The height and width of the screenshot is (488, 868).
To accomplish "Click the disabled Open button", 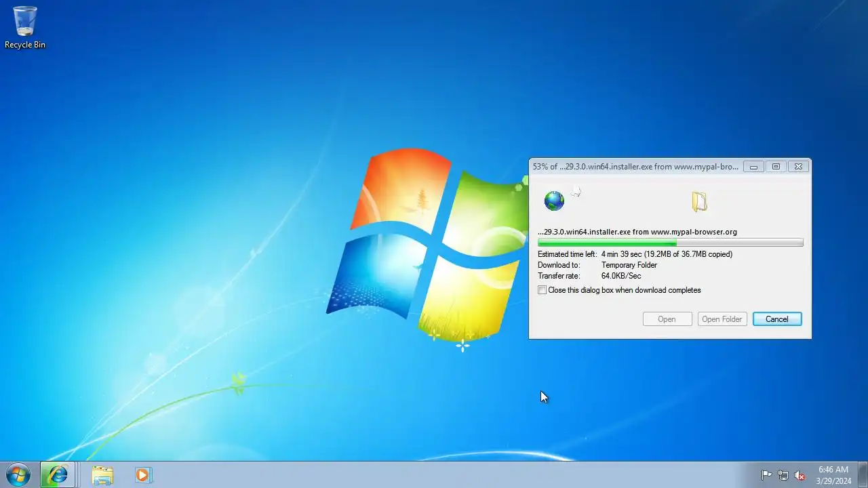I will (x=667, y=319).
